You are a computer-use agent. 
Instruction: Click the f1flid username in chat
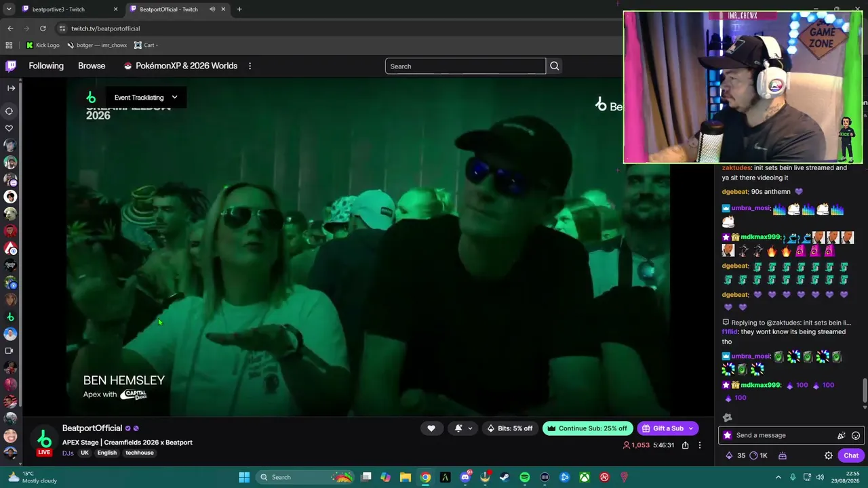730,332
